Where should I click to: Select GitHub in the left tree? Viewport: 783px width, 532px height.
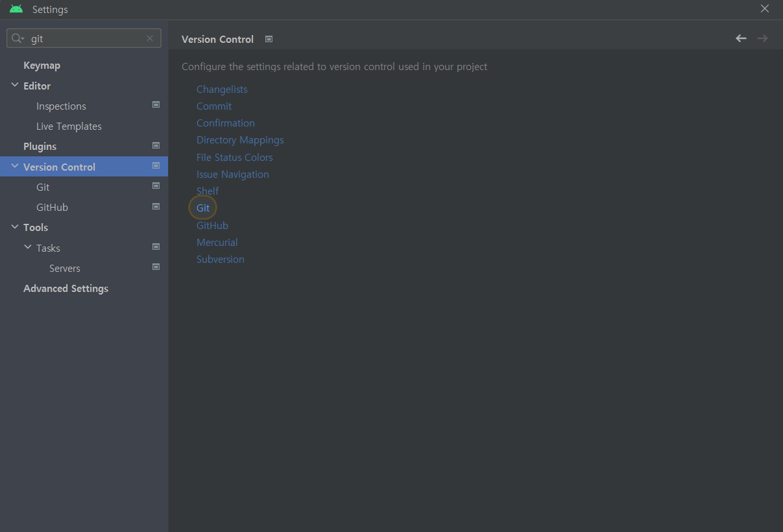point(52,207)
